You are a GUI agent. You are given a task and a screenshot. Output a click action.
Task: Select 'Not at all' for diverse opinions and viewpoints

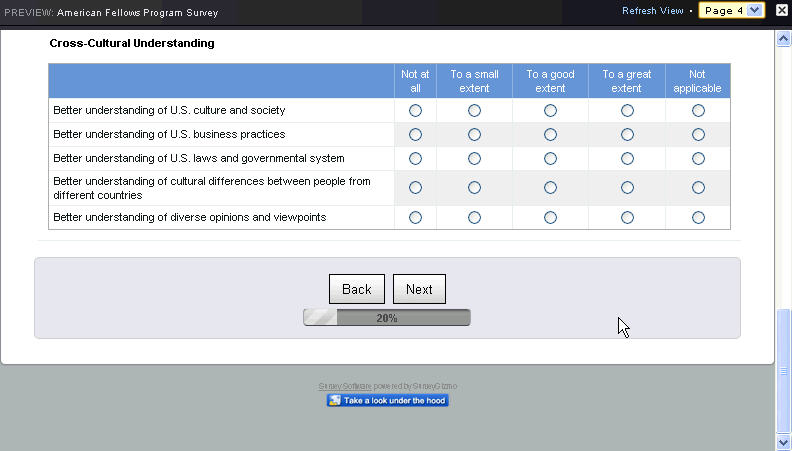click(415, 218)
